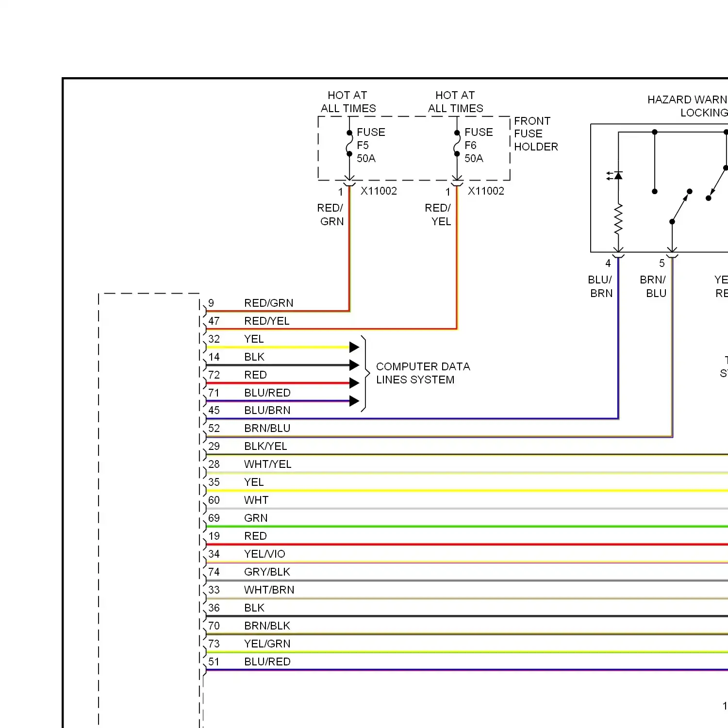728x728 pixels.
Task: Click the arrowhead on the BLU/RED data line
Action: tap(354, 401)
